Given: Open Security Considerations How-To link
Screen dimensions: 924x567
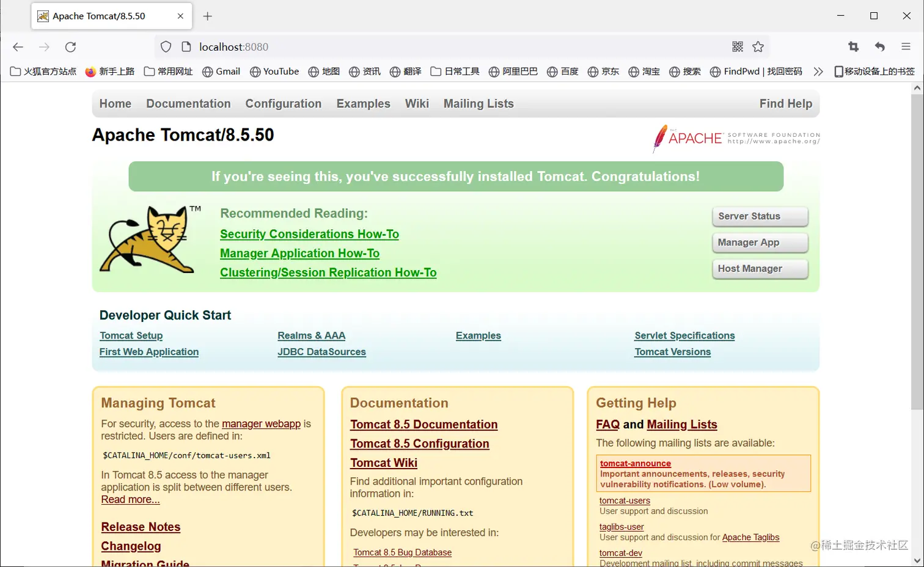Looking at the screenshot, I should 309,234.
